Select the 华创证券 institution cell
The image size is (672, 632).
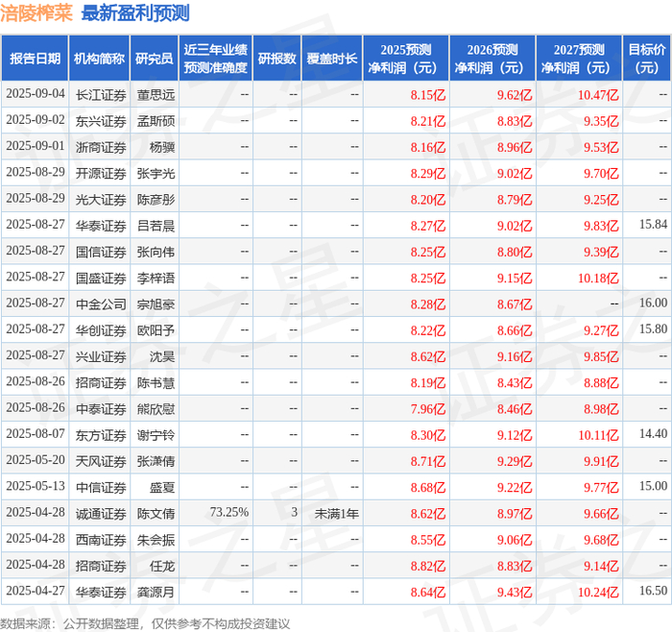pyautogui.click(x=101, y=330)
